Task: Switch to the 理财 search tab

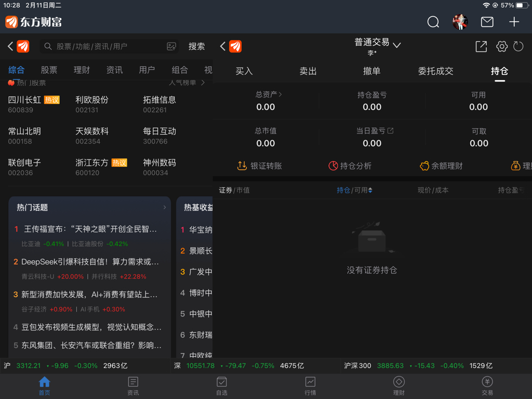Action: [82, 70]
